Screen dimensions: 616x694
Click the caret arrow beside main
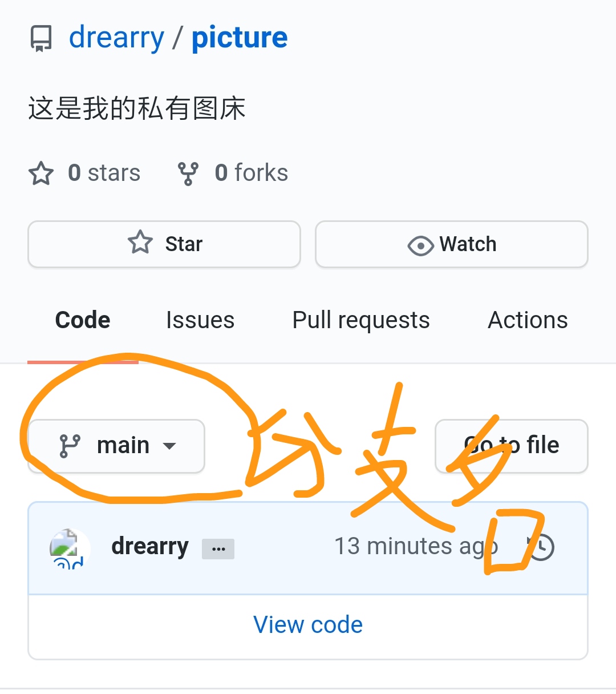(x=169, y=446)
